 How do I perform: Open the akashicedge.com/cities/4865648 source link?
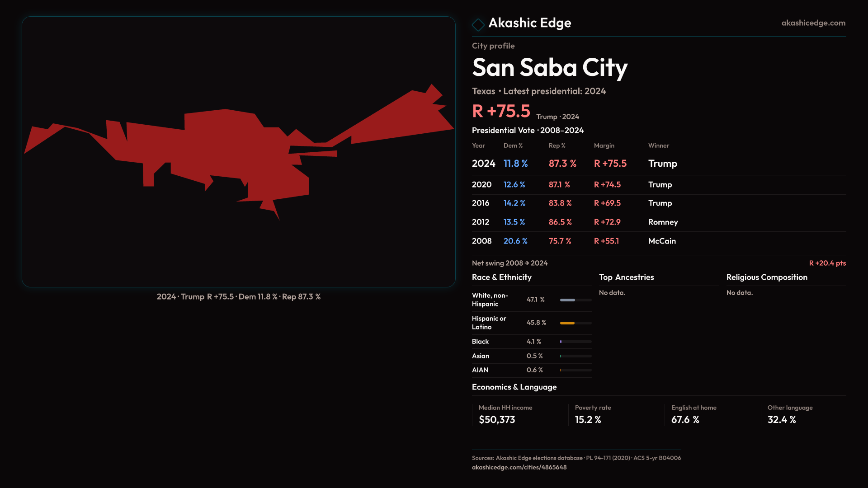pos(519,467)
